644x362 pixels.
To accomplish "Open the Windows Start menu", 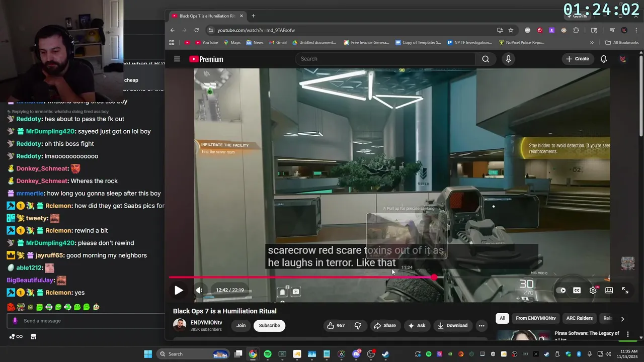I will pos(148,354).
